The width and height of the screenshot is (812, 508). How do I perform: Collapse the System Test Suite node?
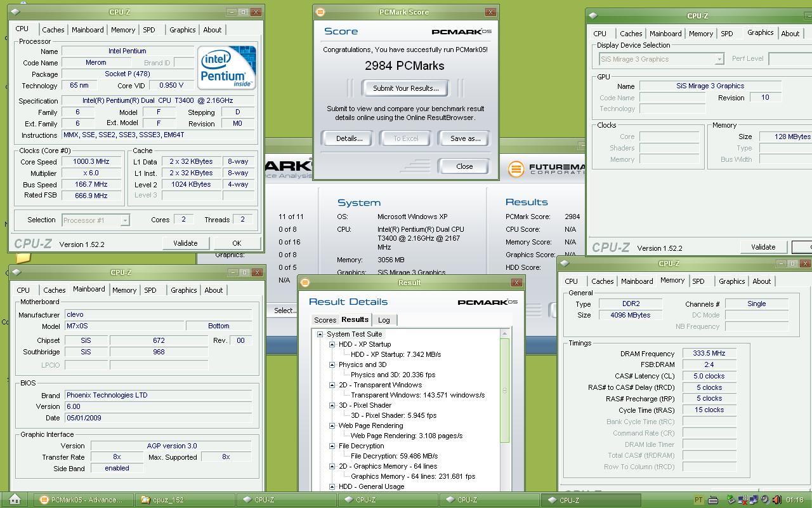320,334
